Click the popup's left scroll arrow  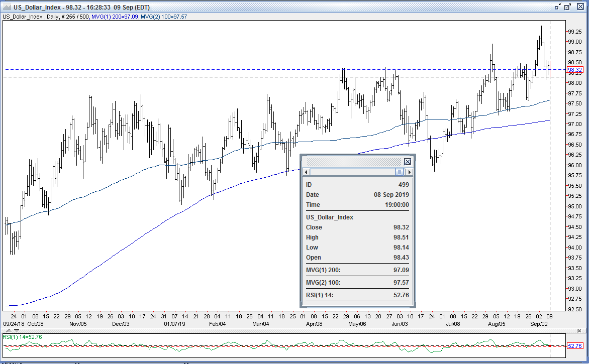point(306,172)
